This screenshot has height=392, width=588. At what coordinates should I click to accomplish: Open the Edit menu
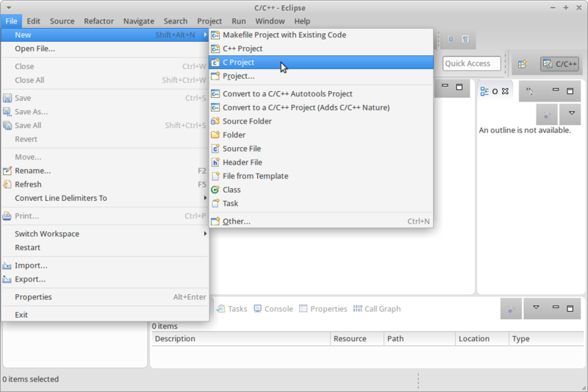pos(33,21)
